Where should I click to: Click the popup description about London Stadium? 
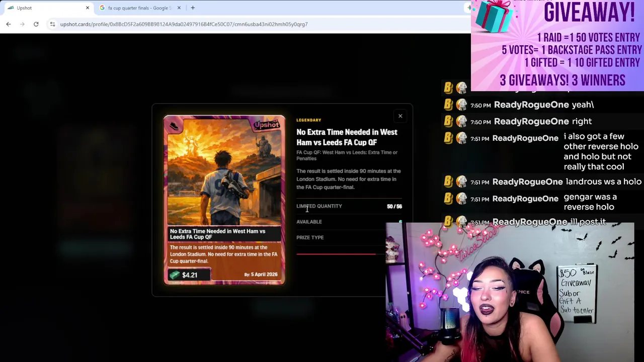[349, 179]
